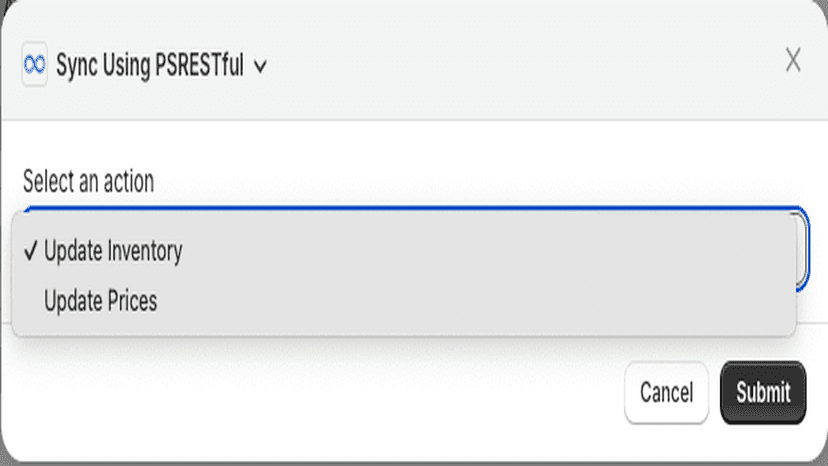This screenshot has height=466, width=828.
Task: Cancel the sync dialog
Action: [x=666, y=393]
